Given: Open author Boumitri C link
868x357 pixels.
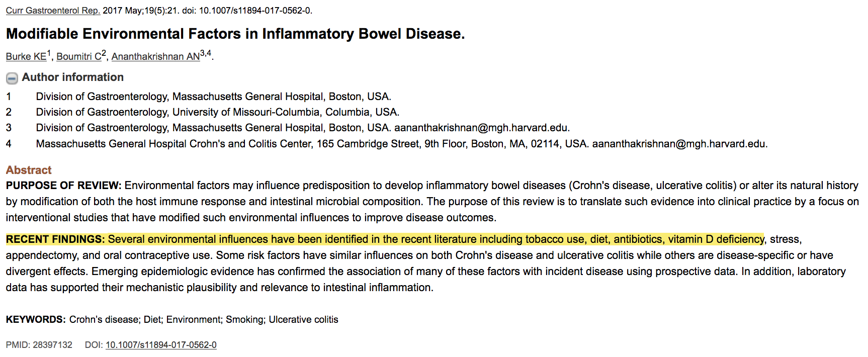Looking at the screenshot, I should (79, 56).
